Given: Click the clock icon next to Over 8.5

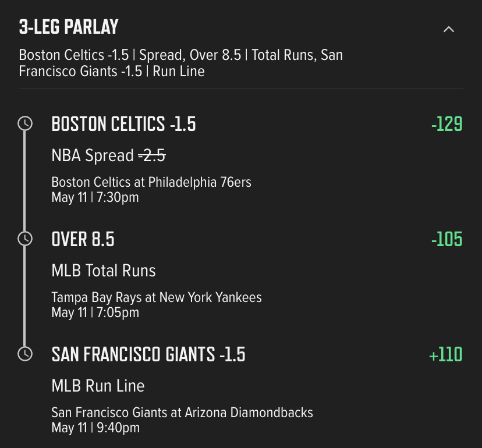Looking at the screenshot, I should coord(25,239).
